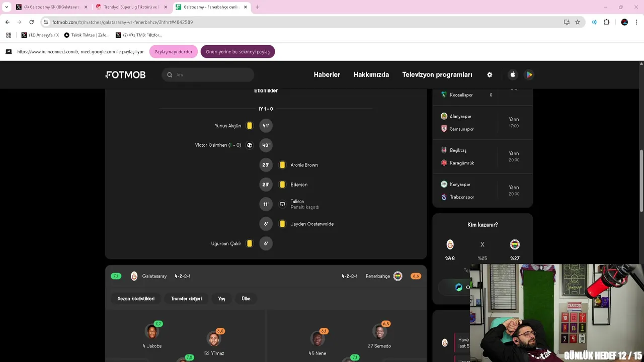Select Yaş filter
The image size is (644, 362).
pos(221,299)
